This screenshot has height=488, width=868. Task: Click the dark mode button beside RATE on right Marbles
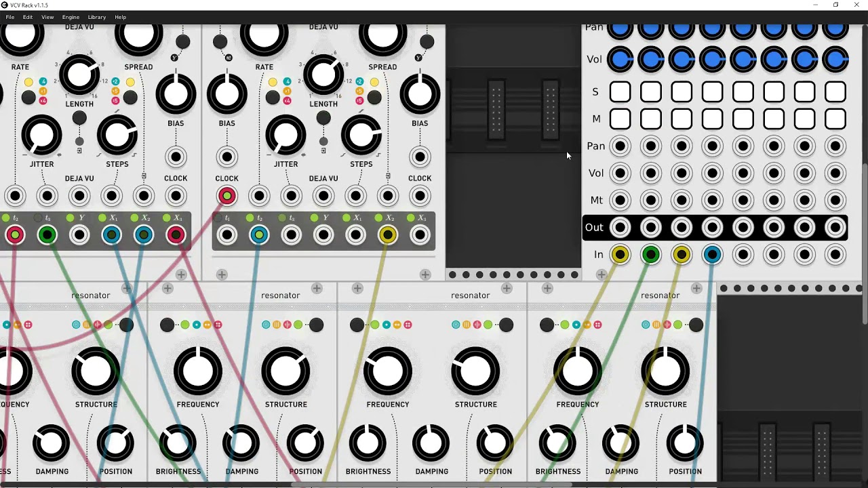(x=273, y=98)
